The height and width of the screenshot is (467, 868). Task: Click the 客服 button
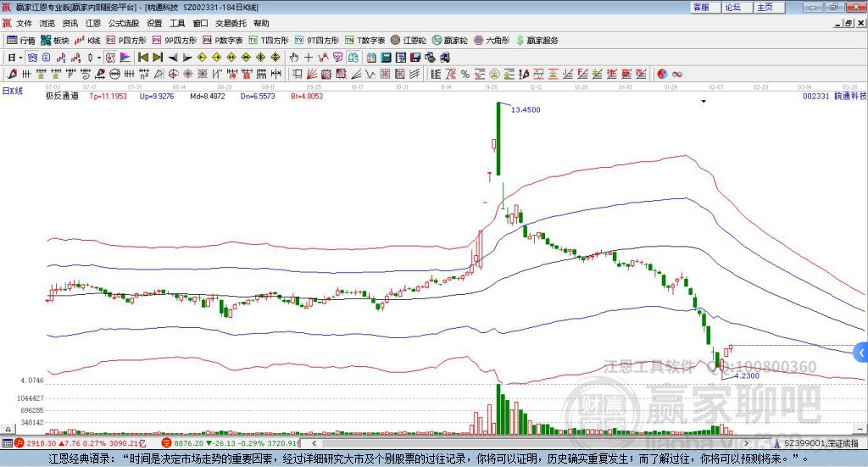[x=705, y=7]
